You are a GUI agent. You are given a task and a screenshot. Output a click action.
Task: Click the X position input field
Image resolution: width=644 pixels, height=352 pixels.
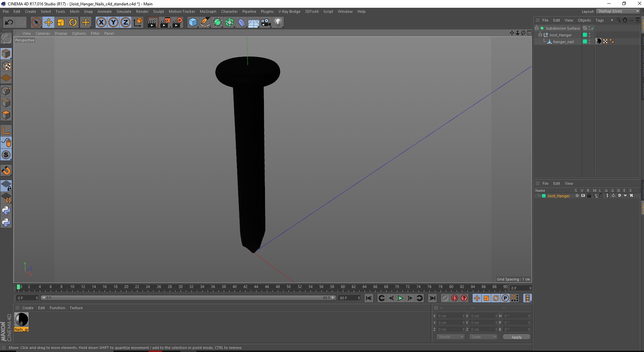pos(451,316)
